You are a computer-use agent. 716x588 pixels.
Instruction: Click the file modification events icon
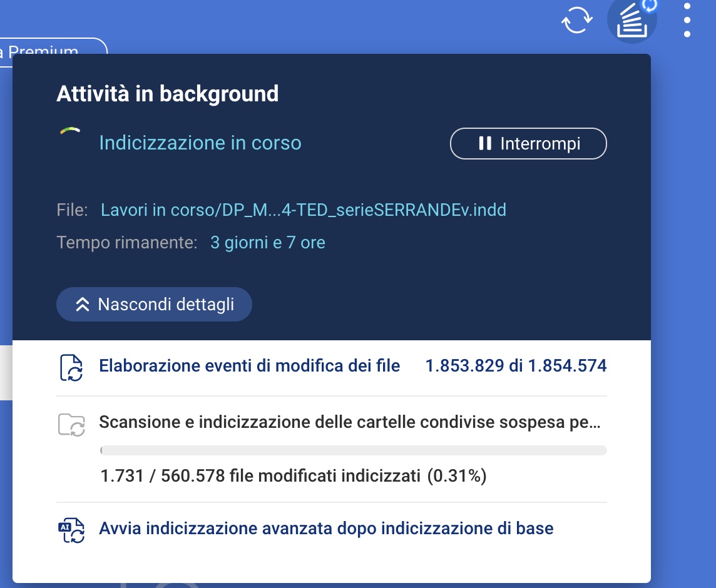[71, 368]
